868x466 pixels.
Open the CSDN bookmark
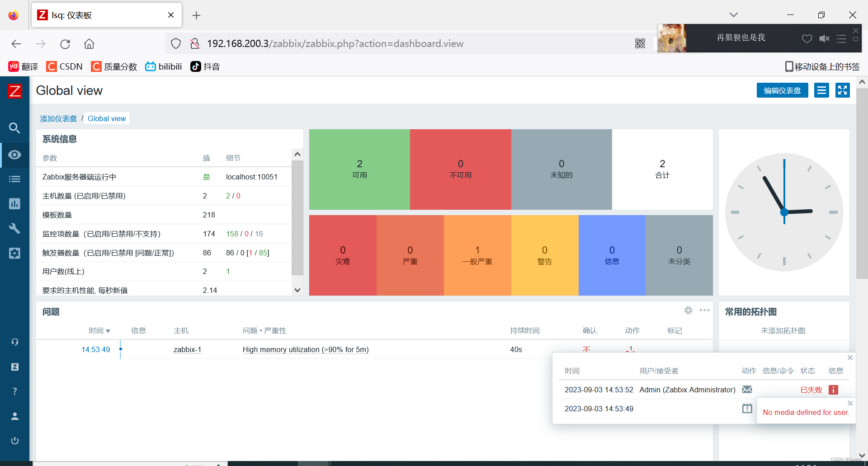(x=64, y=66)
